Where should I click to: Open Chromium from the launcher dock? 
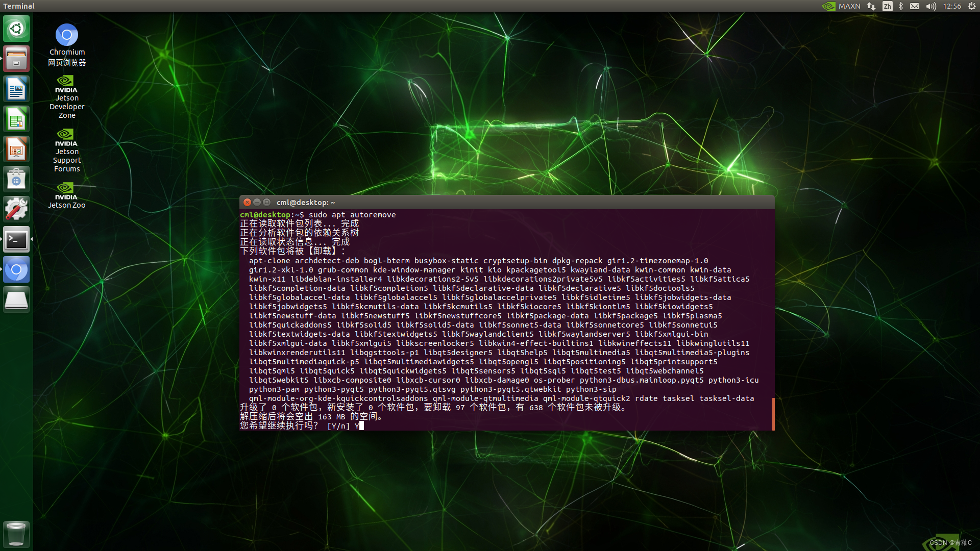(x=16, y=269)
